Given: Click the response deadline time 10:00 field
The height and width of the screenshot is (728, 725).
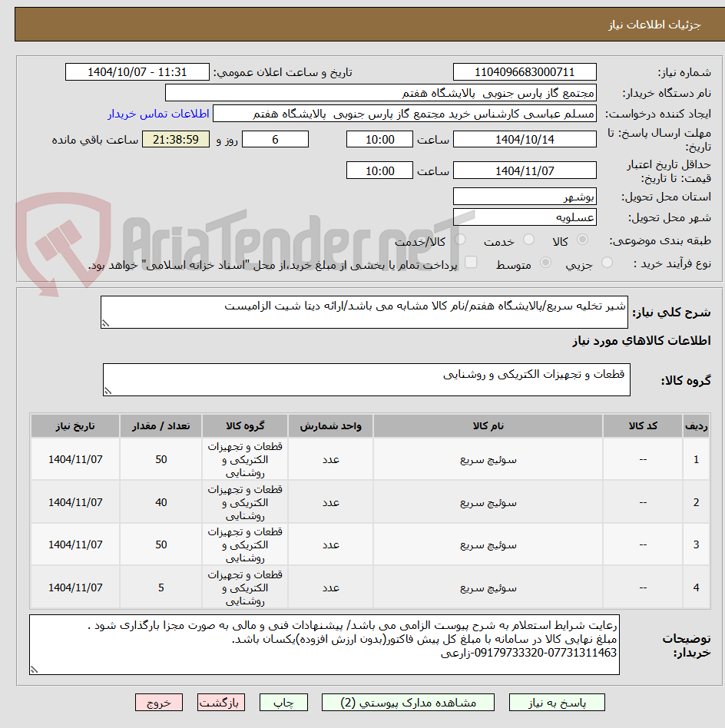Looking at the screenshot, I should point(379,139).
